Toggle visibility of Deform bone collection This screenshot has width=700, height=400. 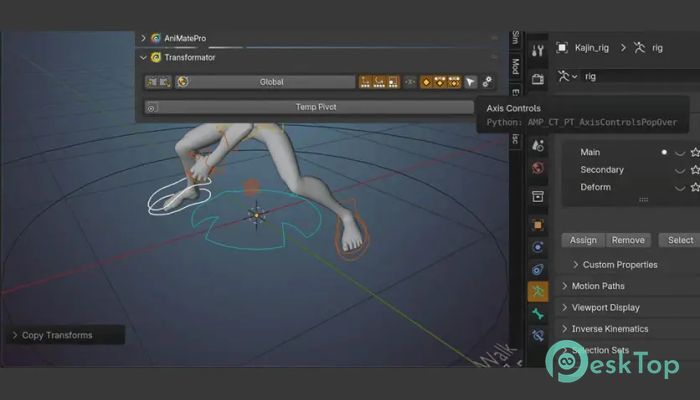click(680, 188)
